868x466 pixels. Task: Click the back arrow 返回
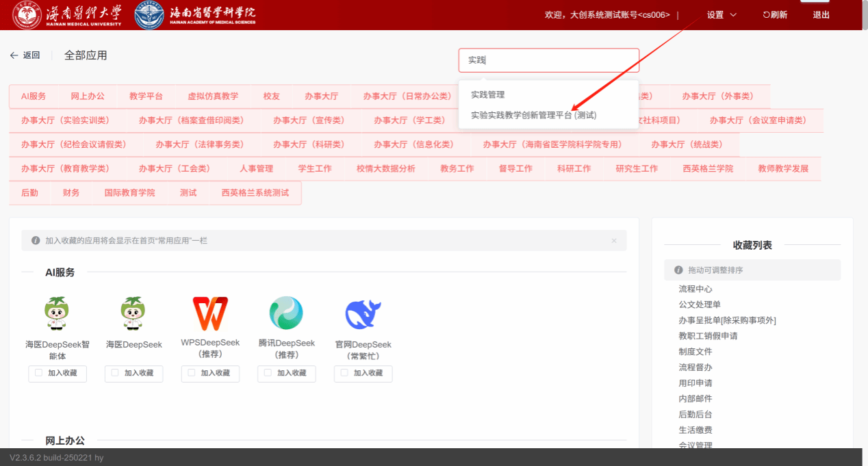tap(25, 55)
